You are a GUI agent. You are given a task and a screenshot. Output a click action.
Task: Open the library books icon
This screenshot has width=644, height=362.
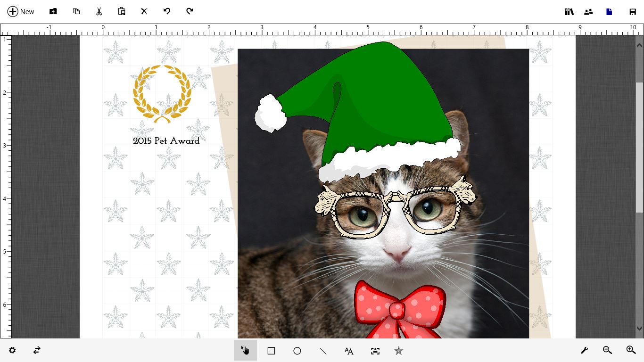point(570,12)
